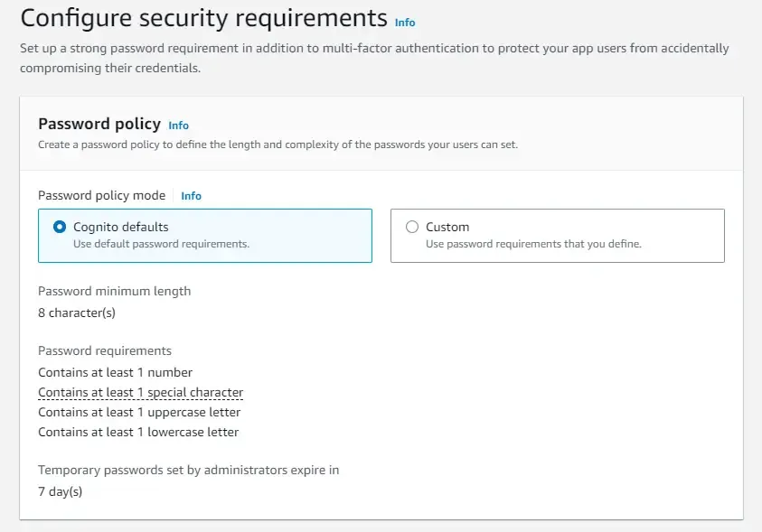Image resolution: width=762 pixels, height=532 pixels.
Task: Click the Cognito defaults option card
Action: [205, 234]
